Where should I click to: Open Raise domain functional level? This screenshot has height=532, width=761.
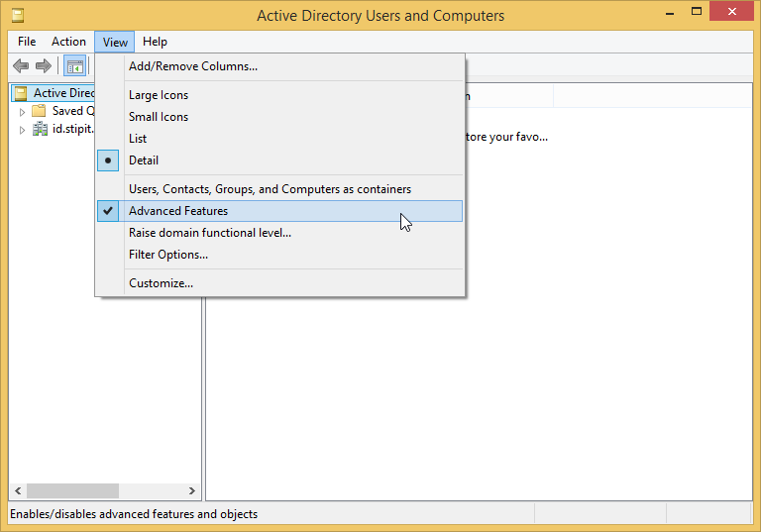[279, 233]
